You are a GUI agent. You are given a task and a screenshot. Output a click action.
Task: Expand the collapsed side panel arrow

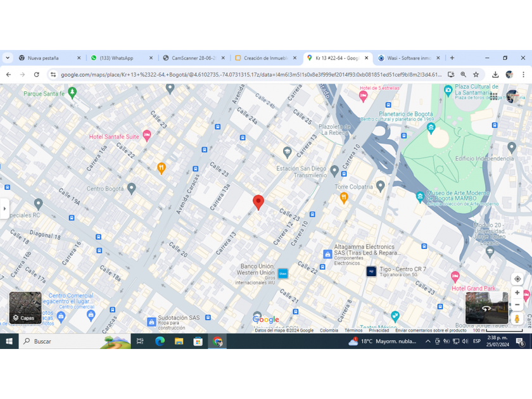tap(4, 208)
